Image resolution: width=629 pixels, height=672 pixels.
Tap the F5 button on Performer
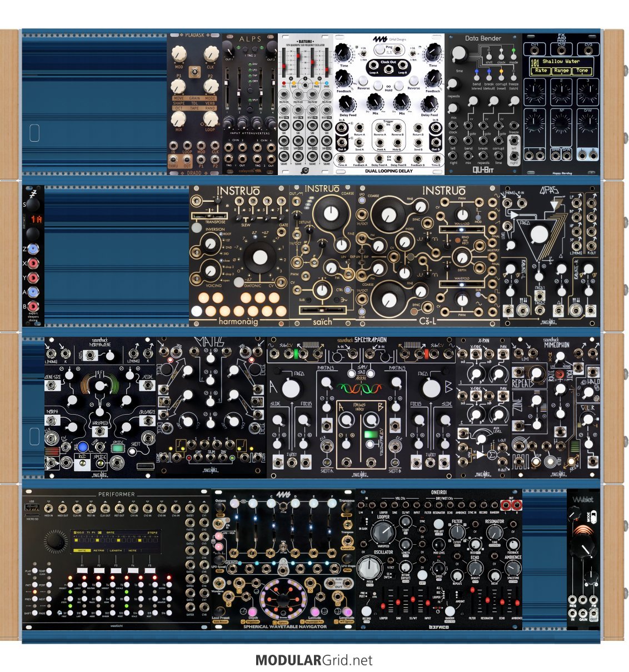149,570
